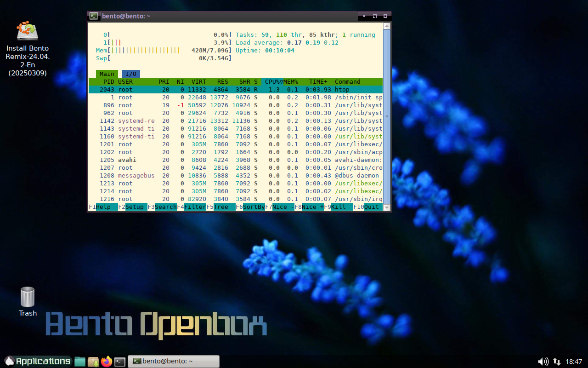Click the 18:47 clock
This screenshot has height=368, width=588.
click(x=574, y=362)
